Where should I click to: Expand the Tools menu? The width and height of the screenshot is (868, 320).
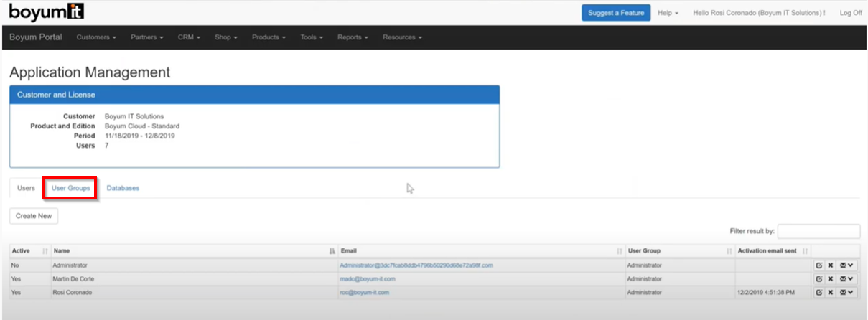point(312,37)
